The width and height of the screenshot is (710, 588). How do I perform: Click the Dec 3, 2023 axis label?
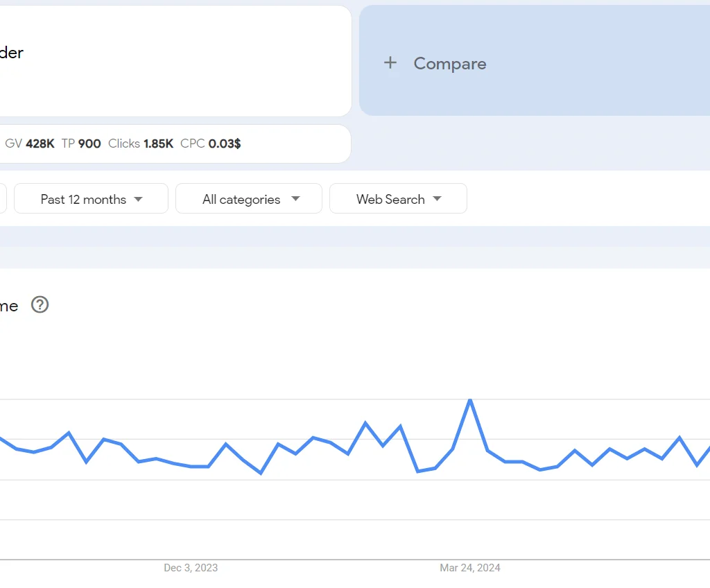191,568
